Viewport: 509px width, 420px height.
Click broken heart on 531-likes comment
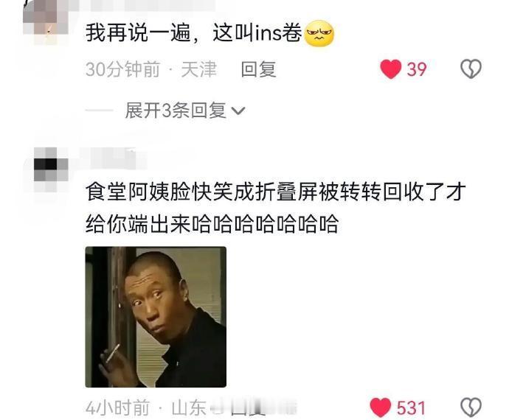point(471,407)
